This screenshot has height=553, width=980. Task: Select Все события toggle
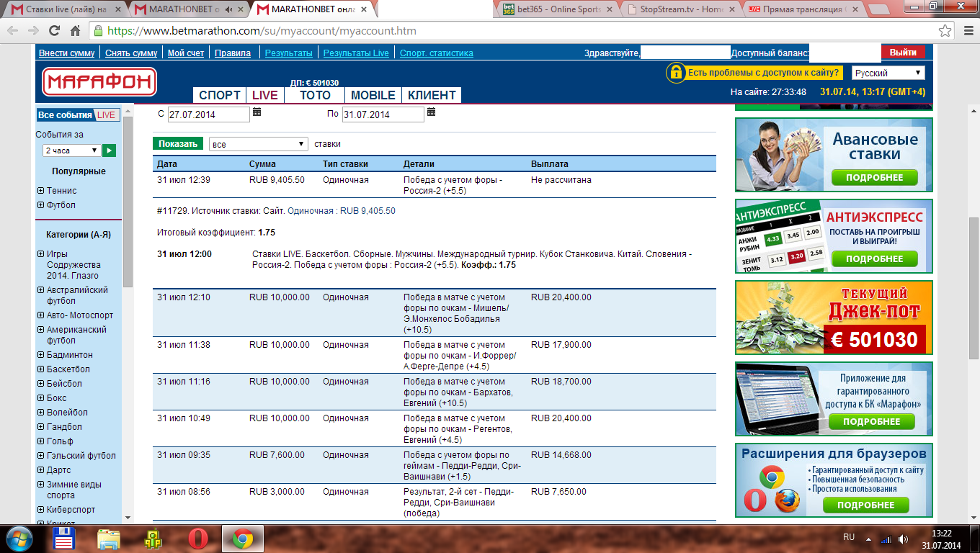[x=65, y=115]
